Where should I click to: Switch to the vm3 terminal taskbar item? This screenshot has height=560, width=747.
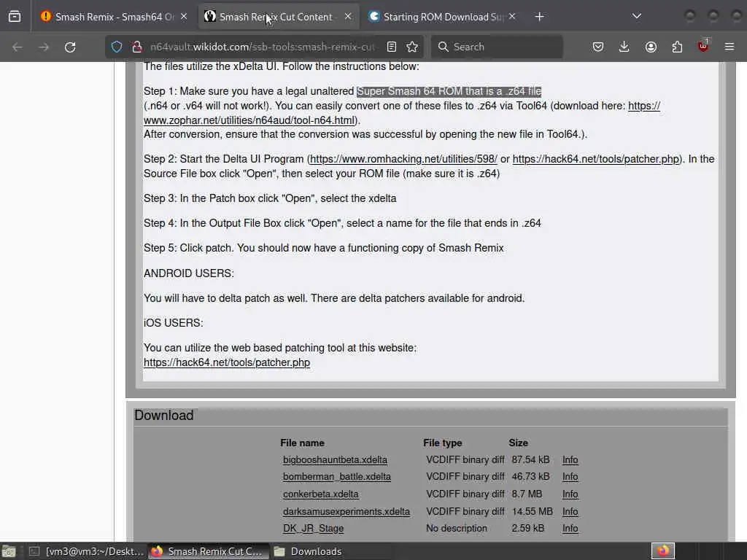pos(86,551)
